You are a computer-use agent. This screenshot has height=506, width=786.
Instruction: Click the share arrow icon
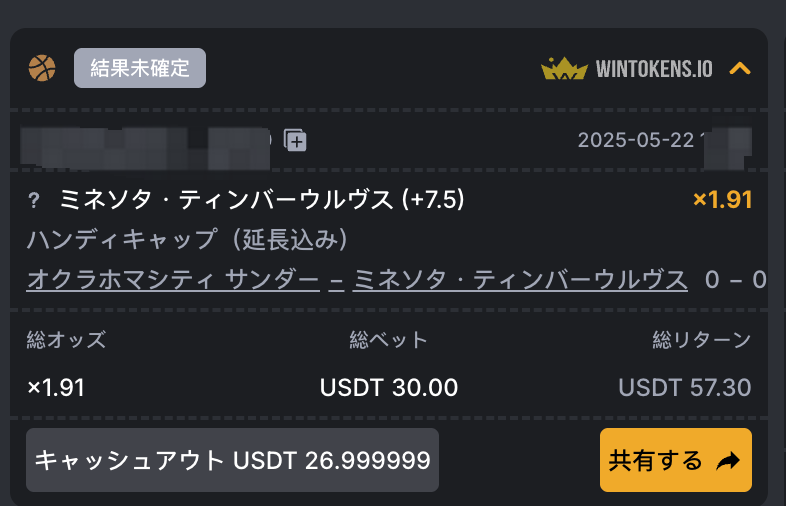tap(728, 460)
